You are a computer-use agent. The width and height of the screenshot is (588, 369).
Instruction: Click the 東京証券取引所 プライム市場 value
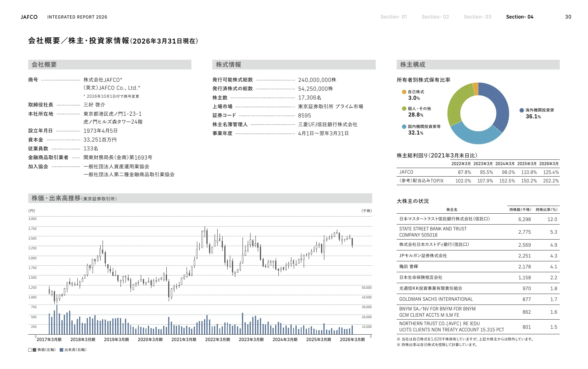pos(330,107)
